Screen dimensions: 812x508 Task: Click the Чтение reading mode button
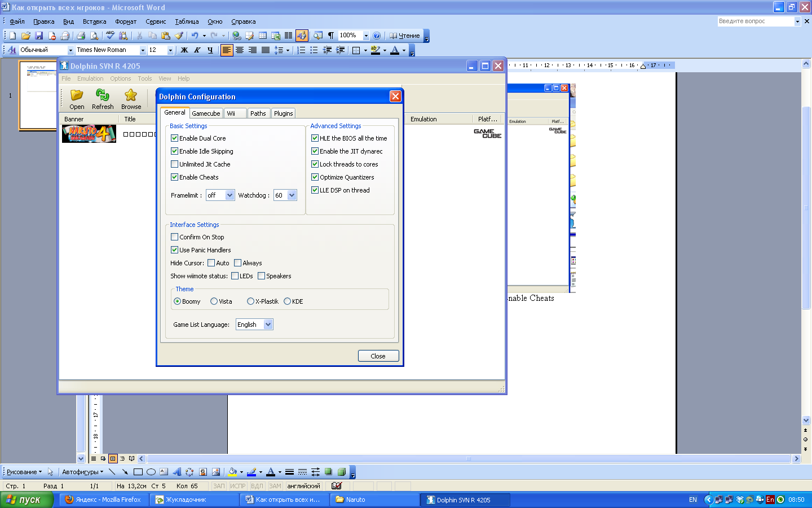[x=404, y=36]
